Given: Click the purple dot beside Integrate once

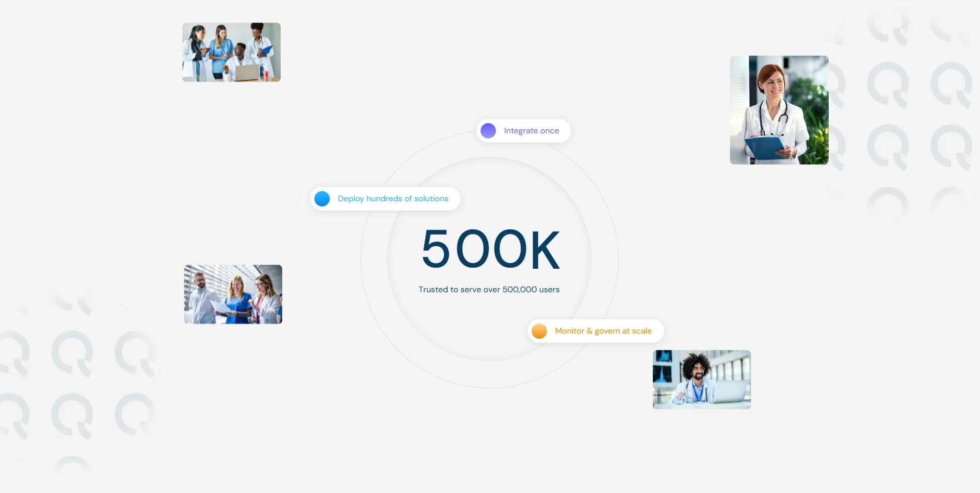Looking at the screenshot, I should tap(488, 131).
